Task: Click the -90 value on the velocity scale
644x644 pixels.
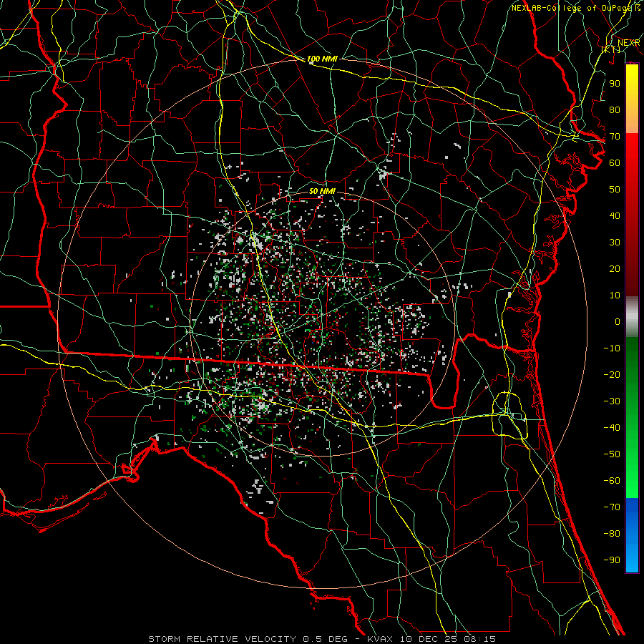Action: coord(612,560)
